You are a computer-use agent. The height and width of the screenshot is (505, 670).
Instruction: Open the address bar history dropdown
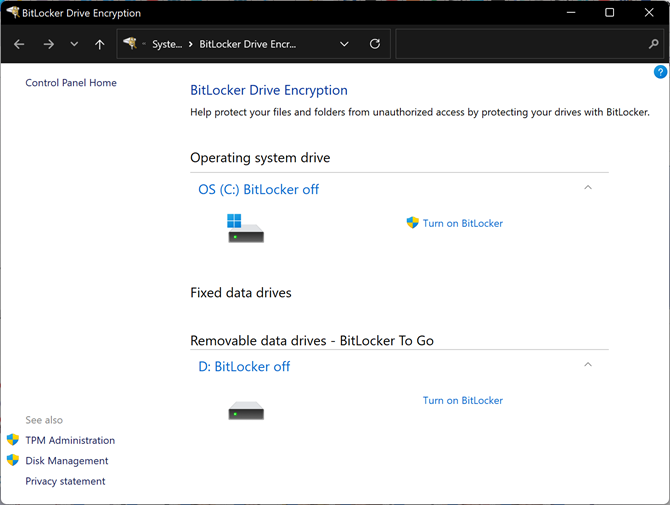pos(344,44)
